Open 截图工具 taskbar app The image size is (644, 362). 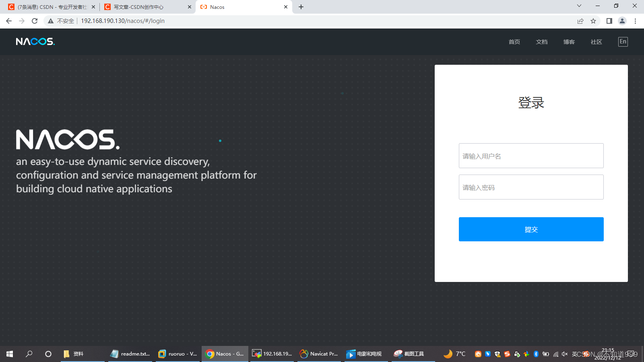point(413,354)
